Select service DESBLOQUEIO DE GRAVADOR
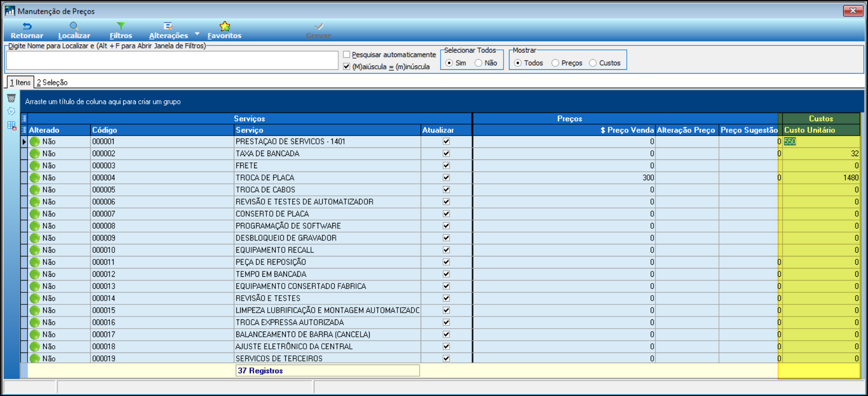The height and width of the screenshot is (396, 868). 328,238
